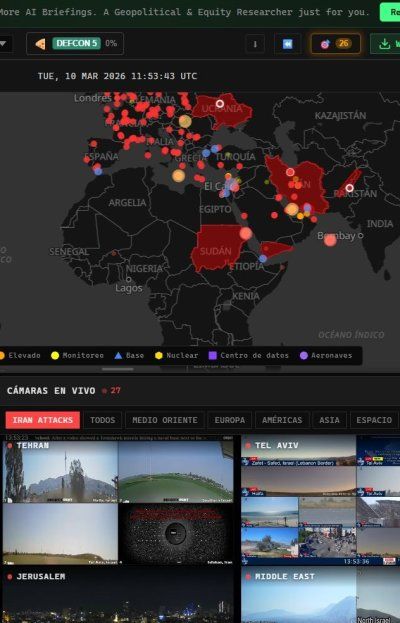The width and height of the screenshot is (400, 623).
Task: Select the TODOS camera tab
Action: [x=102, y=420]
